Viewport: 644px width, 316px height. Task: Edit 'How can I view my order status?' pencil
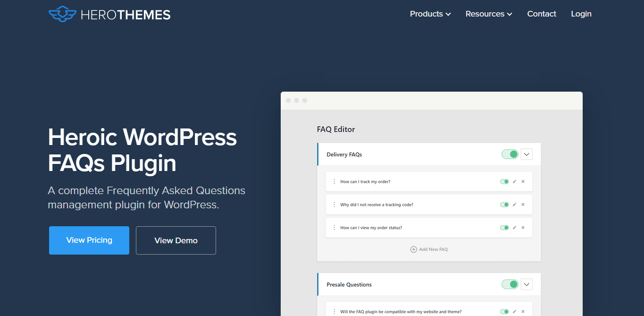515,228
